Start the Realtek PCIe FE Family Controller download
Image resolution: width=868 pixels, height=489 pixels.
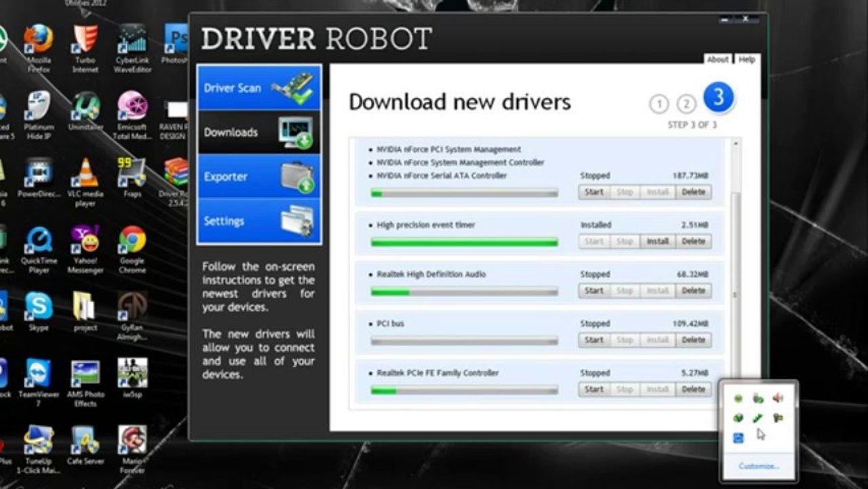coord(594,389)
